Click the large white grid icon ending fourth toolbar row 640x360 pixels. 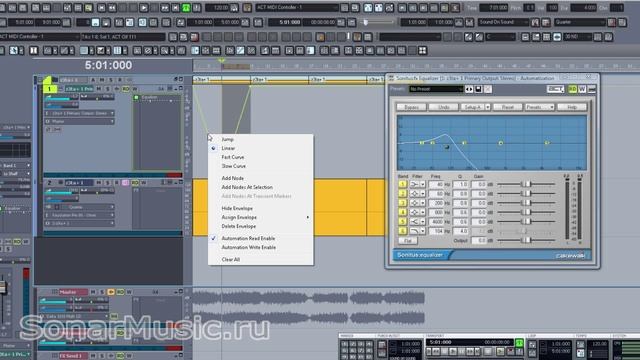tap(422, 51)
